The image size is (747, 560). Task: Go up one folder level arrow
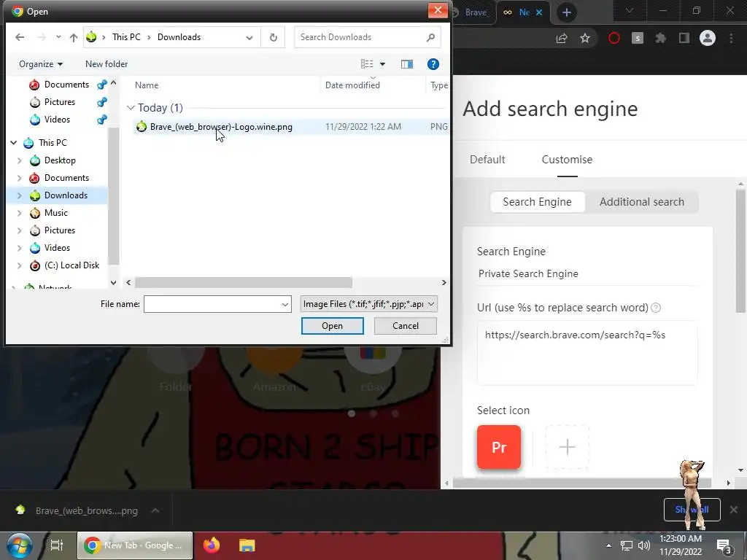[x=74, y=37]
